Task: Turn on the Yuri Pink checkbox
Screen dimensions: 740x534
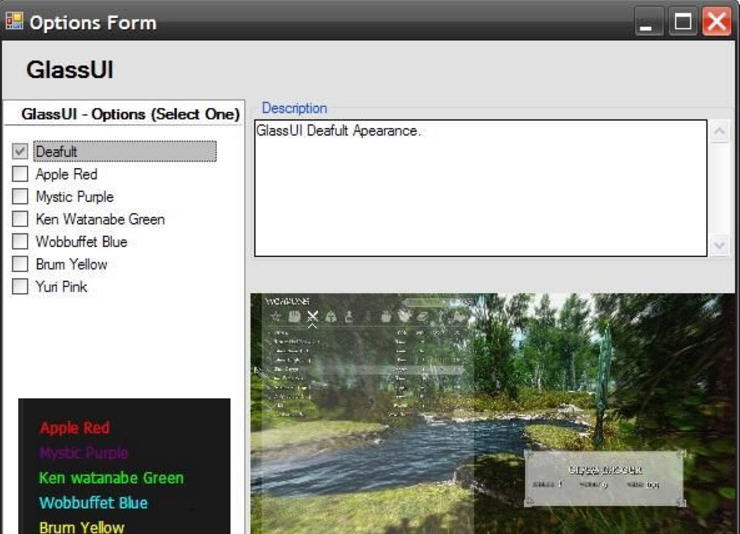Action: [x=20, y=287]
